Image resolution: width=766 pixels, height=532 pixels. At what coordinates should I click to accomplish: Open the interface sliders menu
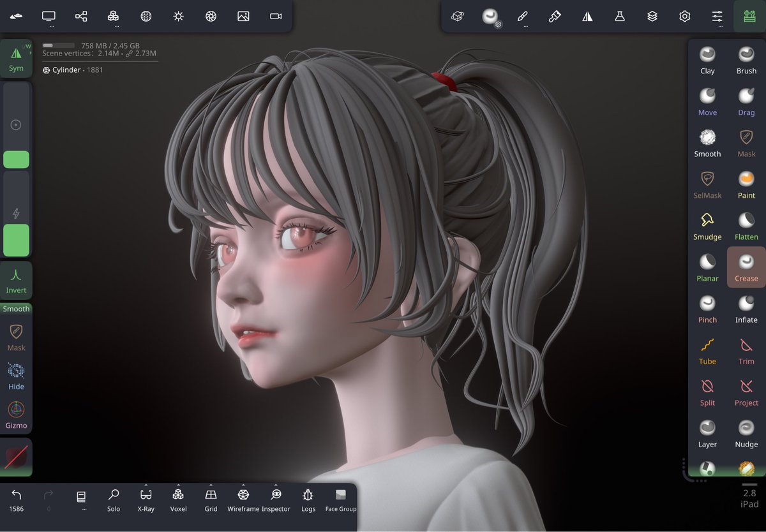click(x=717, y=16)
